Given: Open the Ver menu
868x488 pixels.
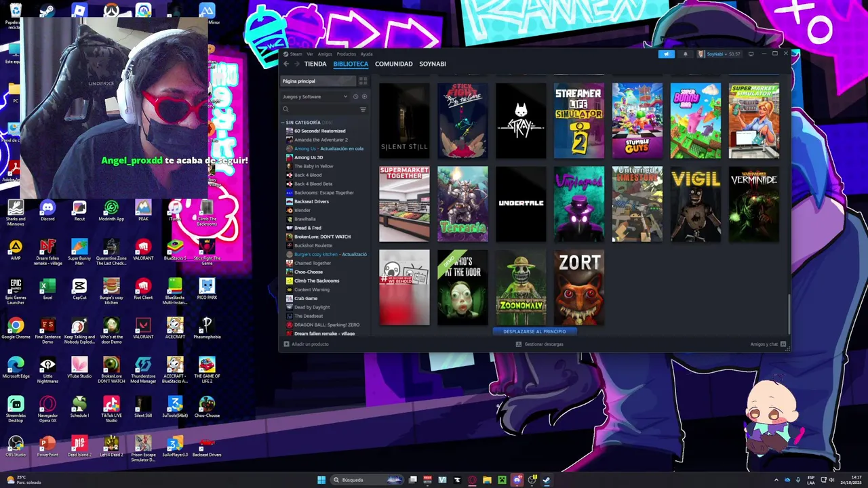Looking at the screenshot, I should click(310, 54).
